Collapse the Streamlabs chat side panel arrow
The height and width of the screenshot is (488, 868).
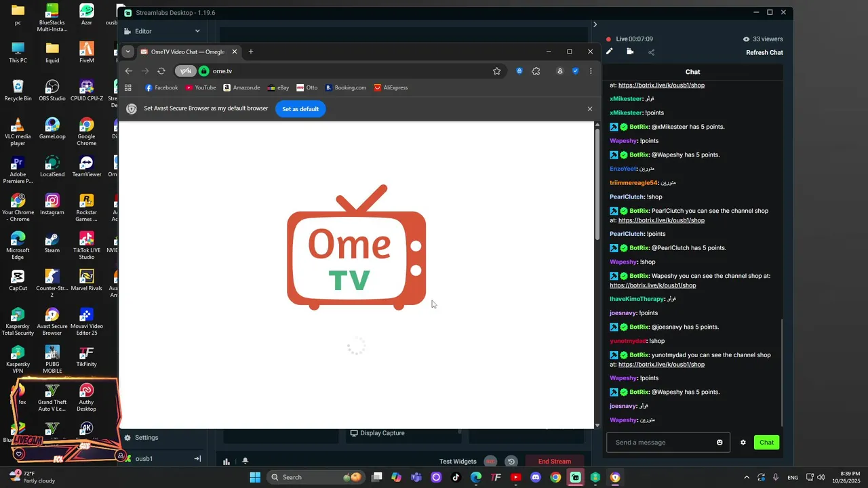[x=595, y=24]
